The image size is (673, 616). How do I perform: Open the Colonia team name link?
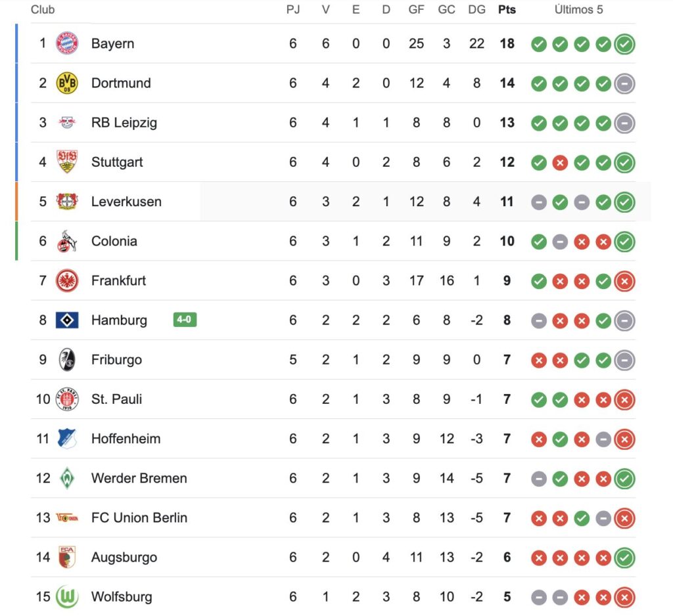[114, 241]
